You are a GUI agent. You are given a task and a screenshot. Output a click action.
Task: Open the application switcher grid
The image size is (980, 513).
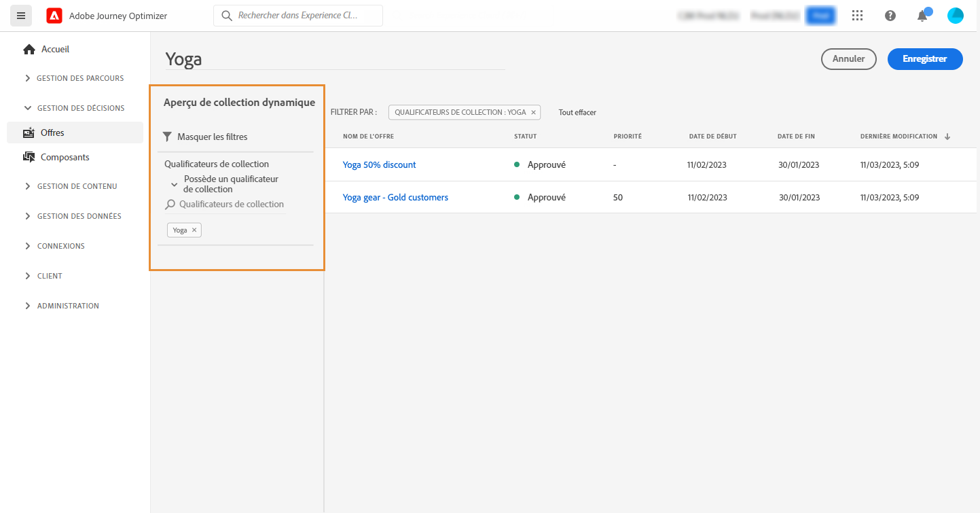[x=858, y=16]
